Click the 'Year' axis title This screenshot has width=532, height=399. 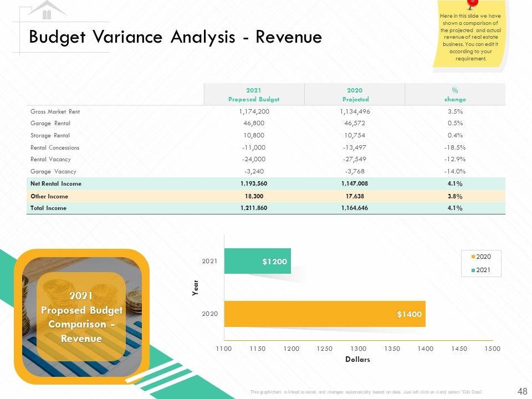click(x=195, y=288)
